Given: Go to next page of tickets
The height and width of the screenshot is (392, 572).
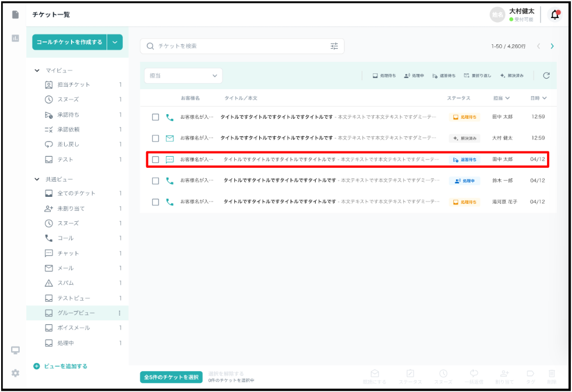Looking at the screenshot, I should tap(552, 46).
